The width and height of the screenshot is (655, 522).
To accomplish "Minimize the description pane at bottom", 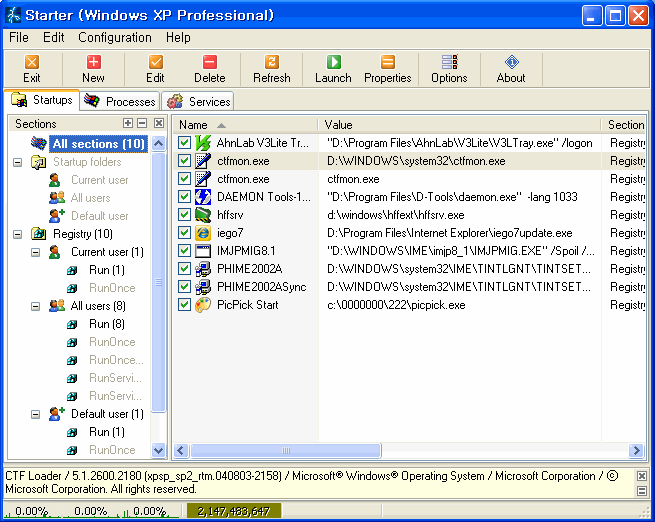I will 642,491.
